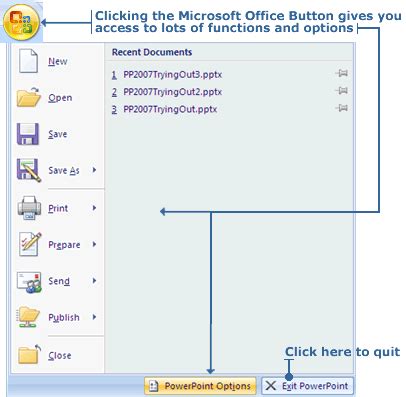Click the Send envelope icon
Image resolution: width=406 pixels, height=397 pixels.
pyautogui.click(x=29, y=282)
